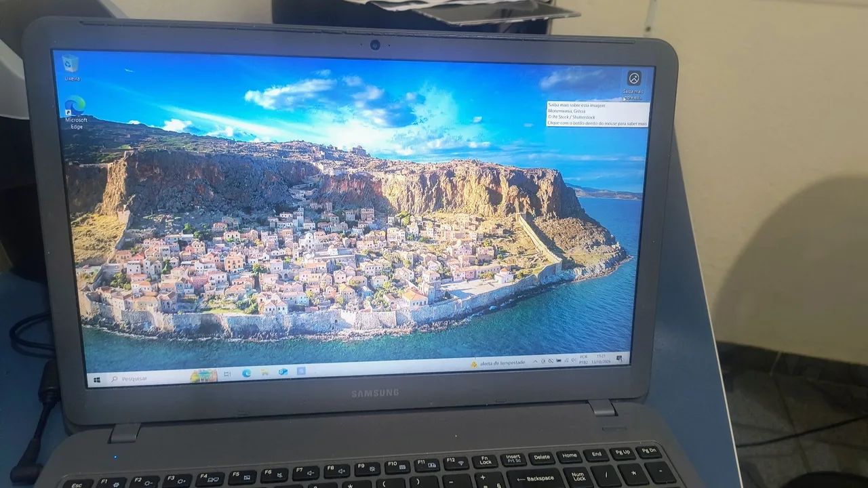Open the Lixeira recycle bin desktop icon
Screen dimensions: 868x488
[71, 68]
